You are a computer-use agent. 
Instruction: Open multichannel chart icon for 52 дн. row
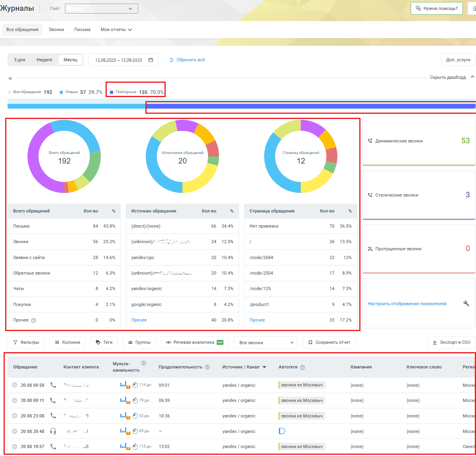click(125, 416)
